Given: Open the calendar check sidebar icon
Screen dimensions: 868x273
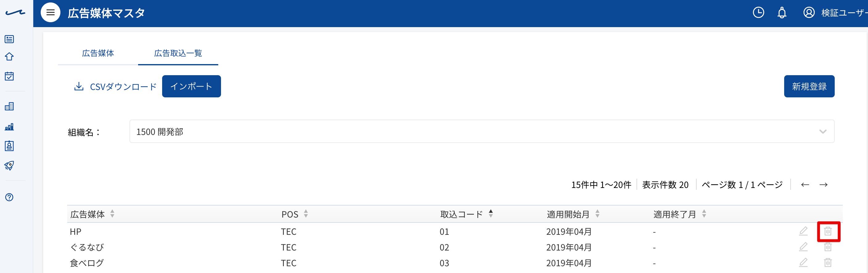Looking at the screenshot, I should [10, 76].
